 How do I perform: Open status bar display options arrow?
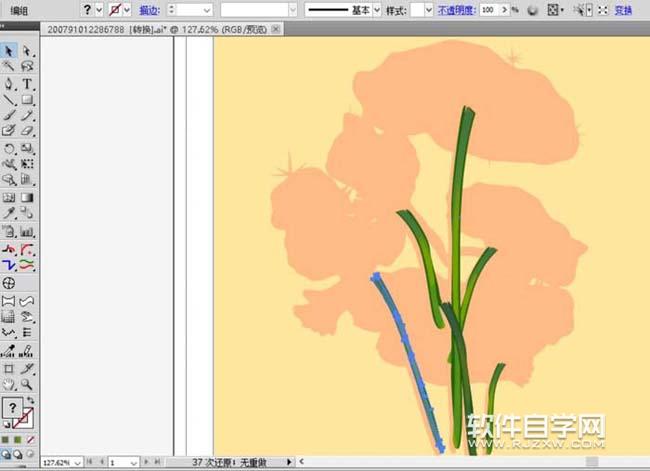(x=289, y=462)
